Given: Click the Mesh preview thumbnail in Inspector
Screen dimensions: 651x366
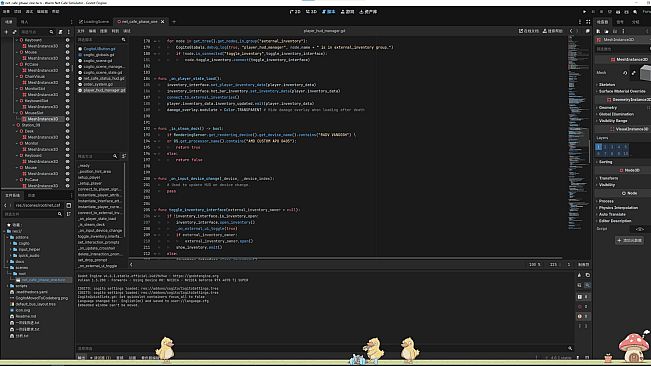Looking at the screenshot, I should click(645, 73).
